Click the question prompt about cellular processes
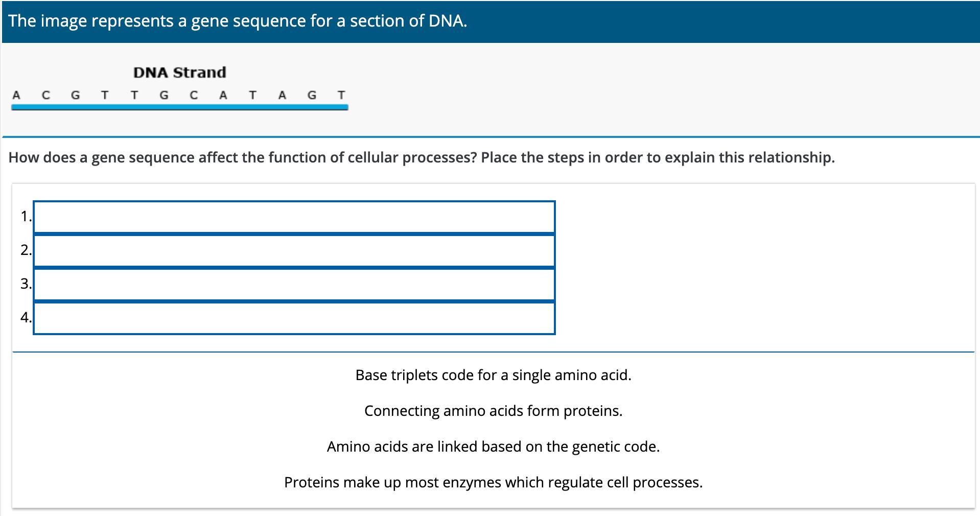This screenshot has width=980, height=516. (422, 157)
